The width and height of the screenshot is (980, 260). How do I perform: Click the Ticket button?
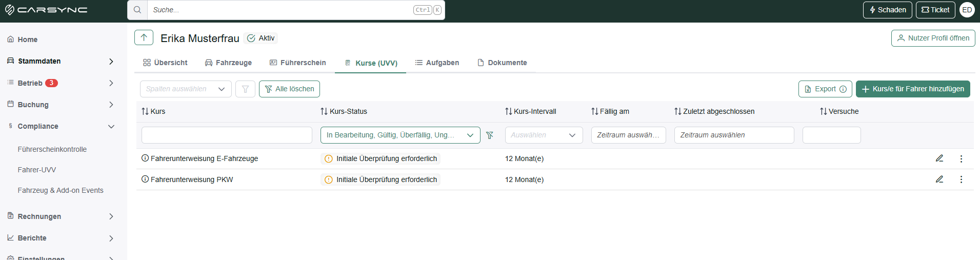(935, 10)
